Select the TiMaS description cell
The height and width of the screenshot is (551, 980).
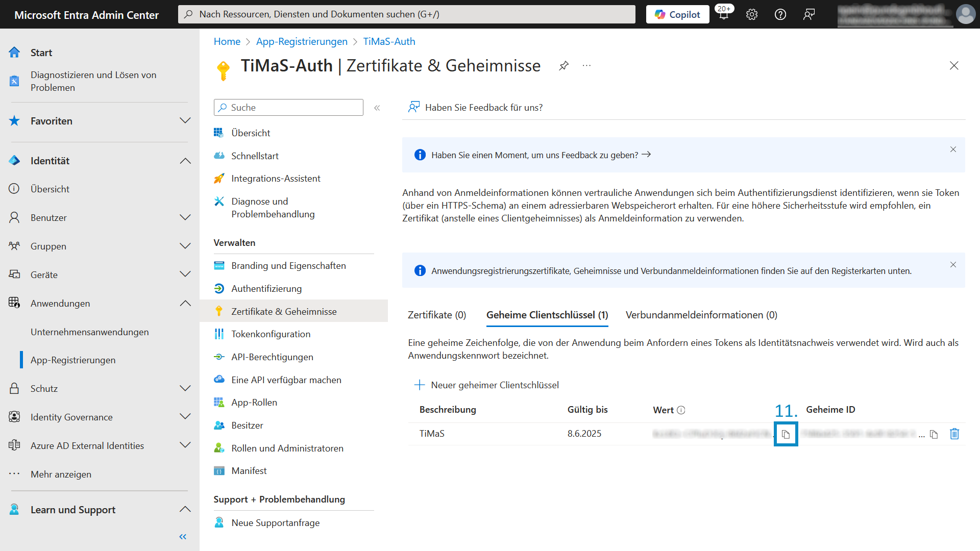click(432, 434)
